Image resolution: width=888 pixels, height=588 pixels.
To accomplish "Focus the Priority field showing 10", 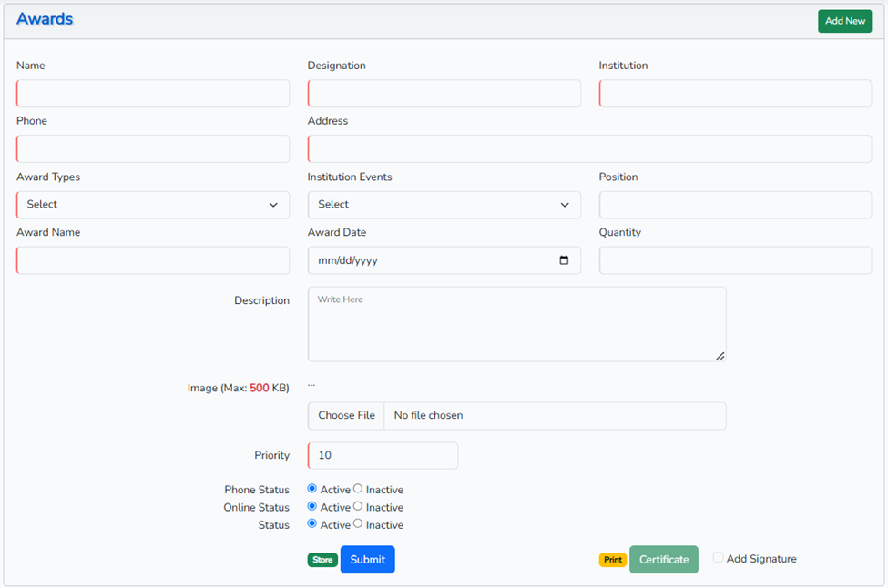I will click(x=383, y=456).
